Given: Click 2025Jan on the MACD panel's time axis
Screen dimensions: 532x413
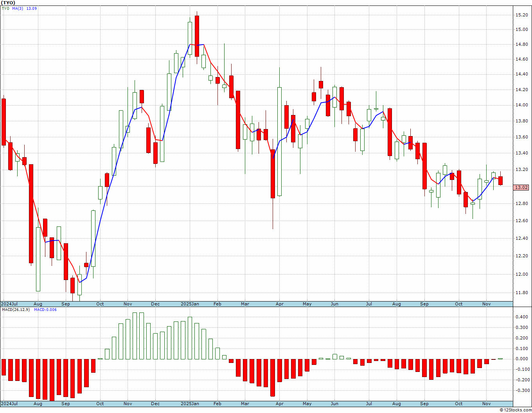Looking at the screenshot, I should point(190,404).
